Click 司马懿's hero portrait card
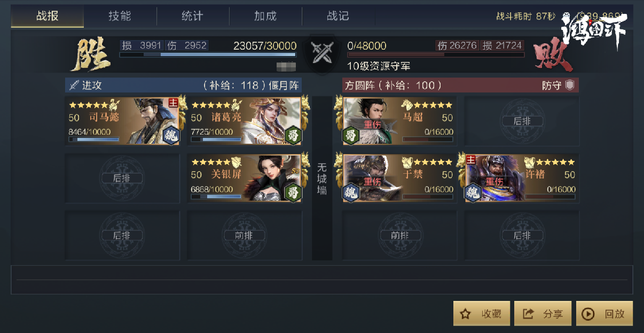The width and height of the screenshot is (644, 333). tap(122, 121)
